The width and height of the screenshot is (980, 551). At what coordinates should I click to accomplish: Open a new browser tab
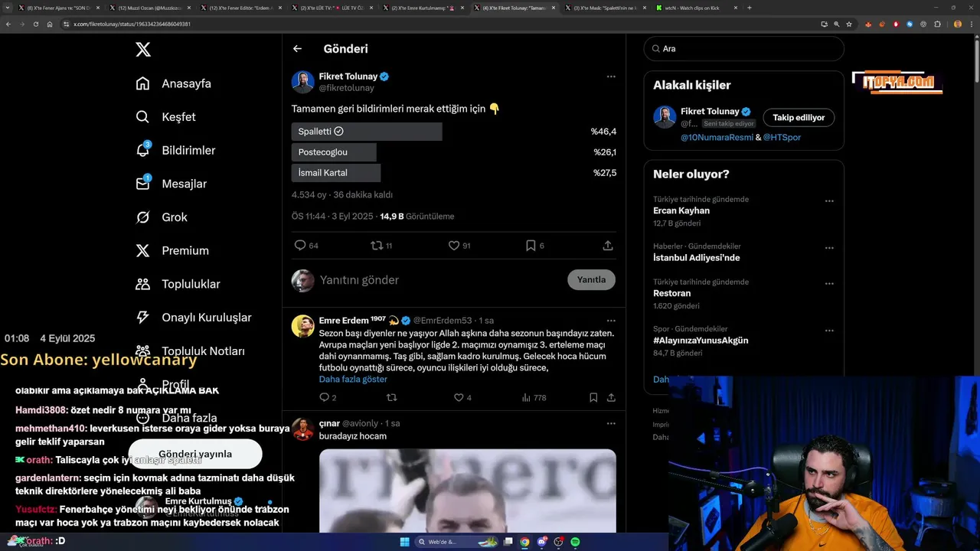click(749, 8)
